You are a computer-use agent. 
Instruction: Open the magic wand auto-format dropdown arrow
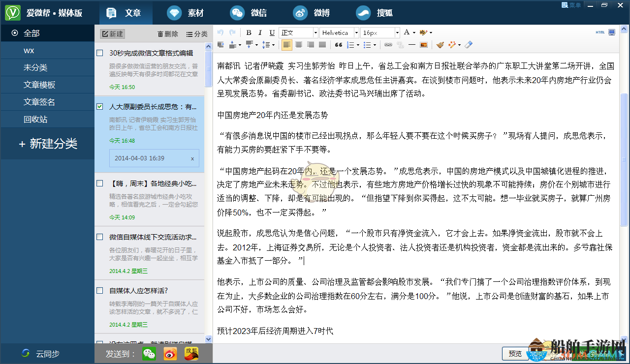coord(459,45)
